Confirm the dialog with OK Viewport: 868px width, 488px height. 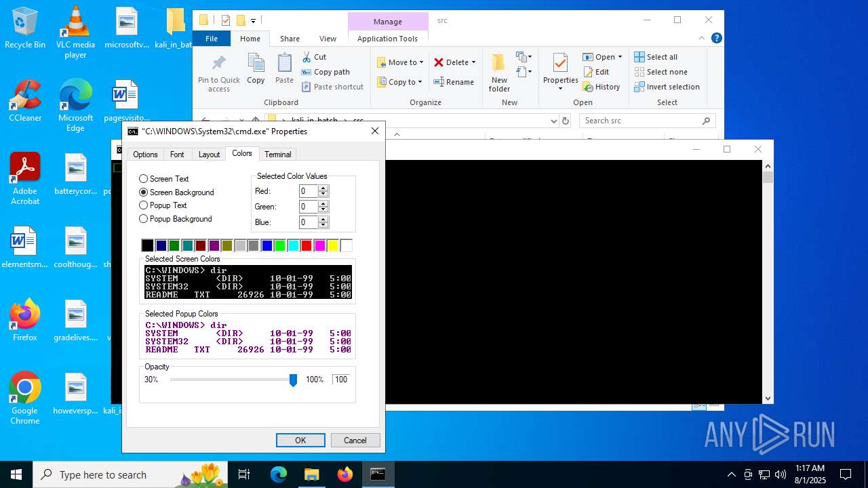(300, 440)
